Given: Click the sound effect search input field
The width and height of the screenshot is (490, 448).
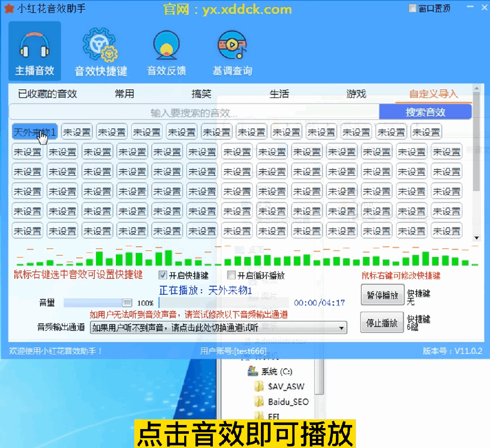Looking at the screenshot, I should click(x=194, y=112).
